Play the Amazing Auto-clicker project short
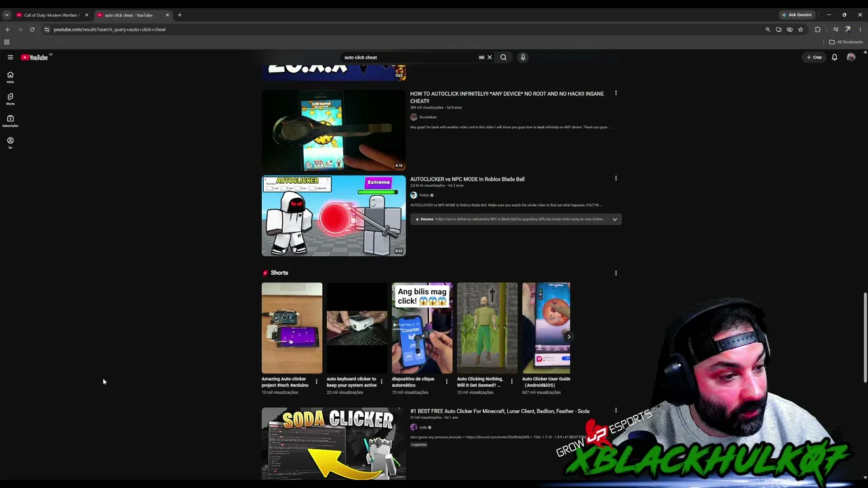The image size is (868, 488). coord(292,328)
